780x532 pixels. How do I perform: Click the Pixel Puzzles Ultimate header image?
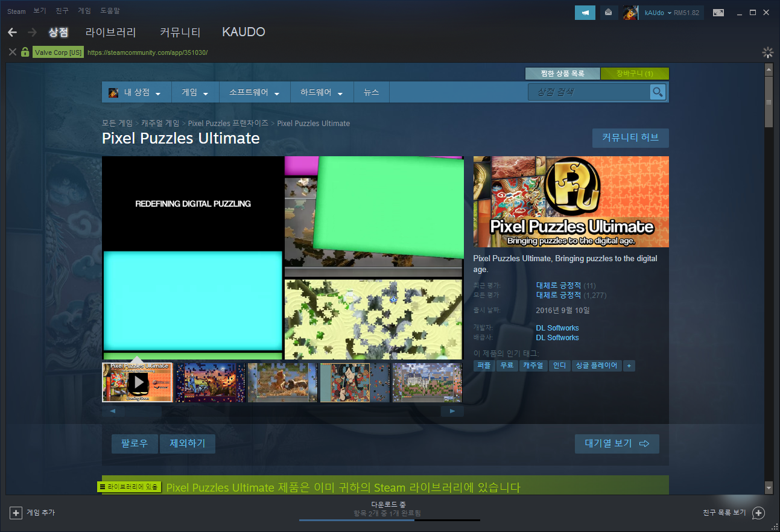click(571, 201)
